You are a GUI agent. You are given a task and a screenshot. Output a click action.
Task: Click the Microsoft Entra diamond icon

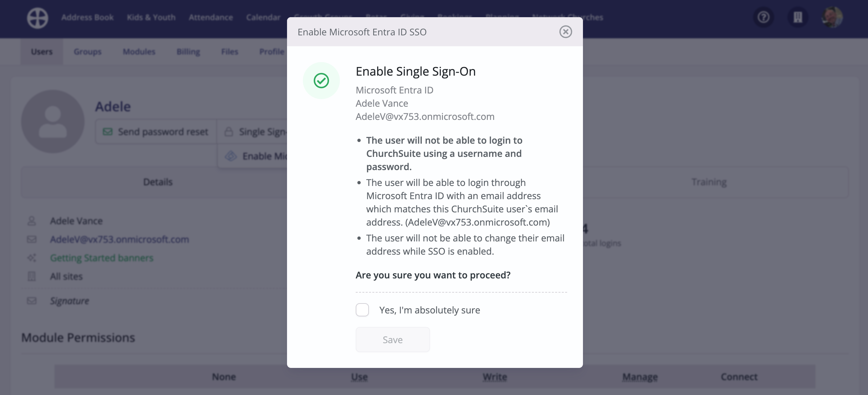[231, 156]
